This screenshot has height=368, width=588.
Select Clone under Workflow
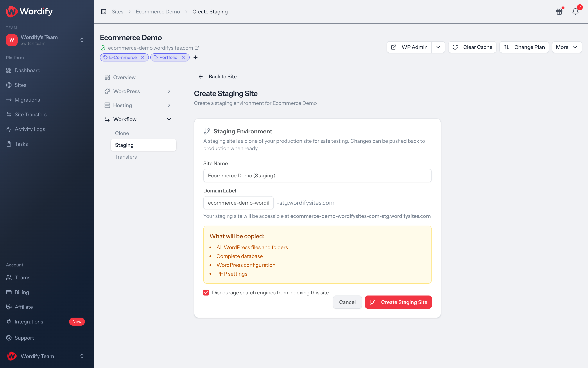pos(143,133)
